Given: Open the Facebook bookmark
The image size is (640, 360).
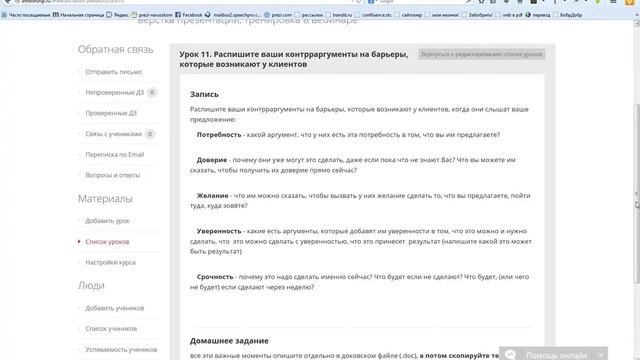Looking at the screenshot, I should [189, 15].
